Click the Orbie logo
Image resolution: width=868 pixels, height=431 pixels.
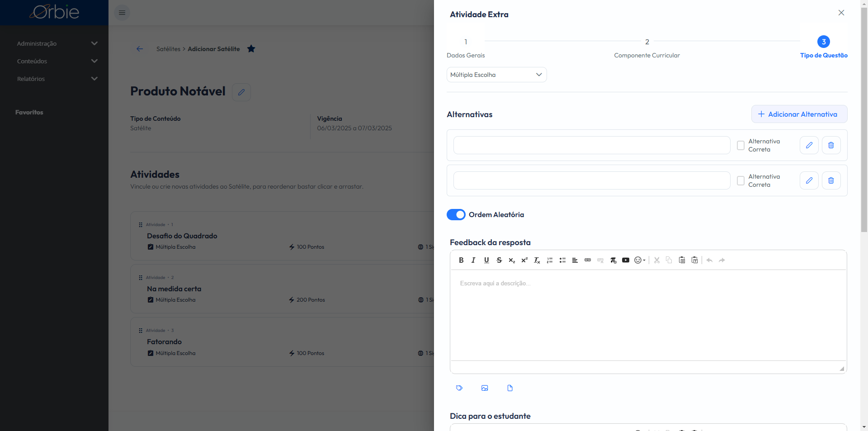point(54,12)
